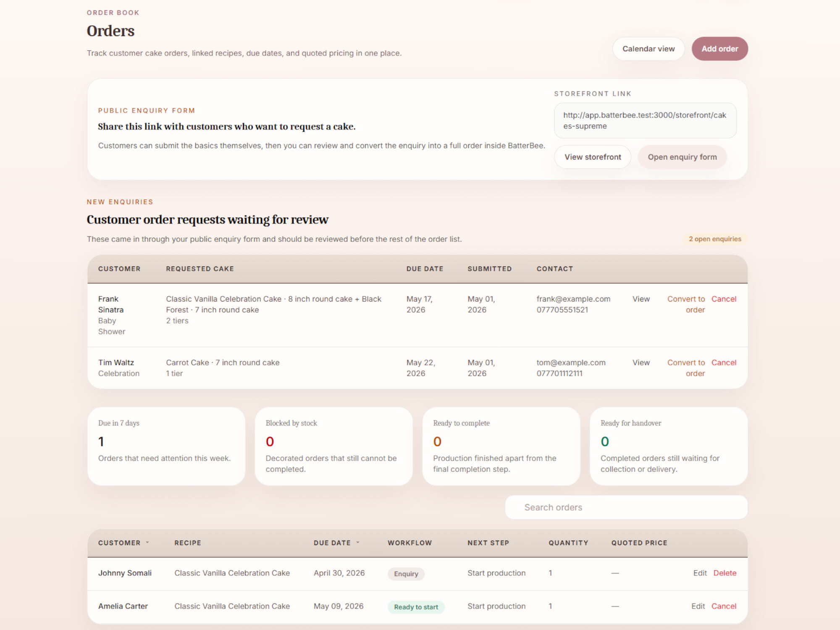
Task: Click tom@example.com contact email
Action: coord(571,362)
